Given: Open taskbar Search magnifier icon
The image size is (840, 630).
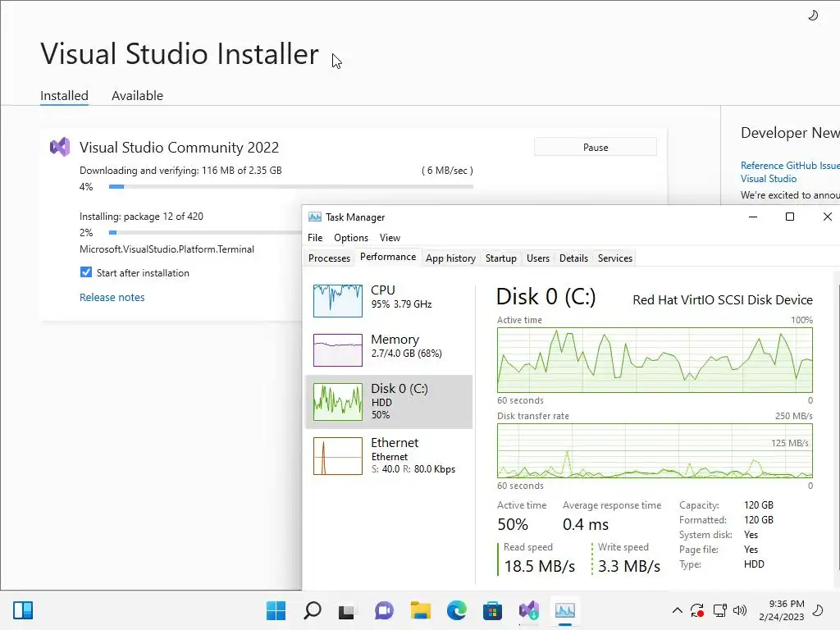Looking at the screenshot, I should tap(313, 610).
